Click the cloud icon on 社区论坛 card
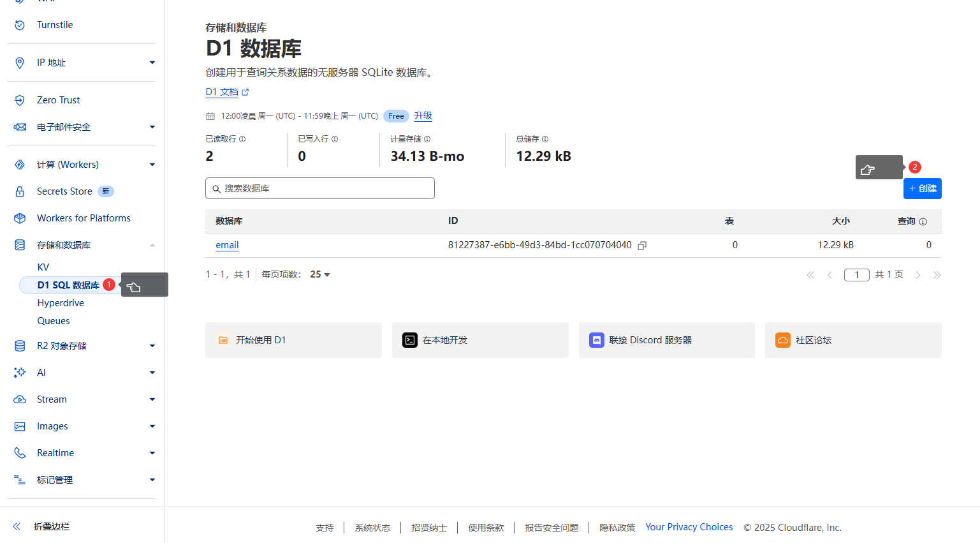 pos(782,340)
